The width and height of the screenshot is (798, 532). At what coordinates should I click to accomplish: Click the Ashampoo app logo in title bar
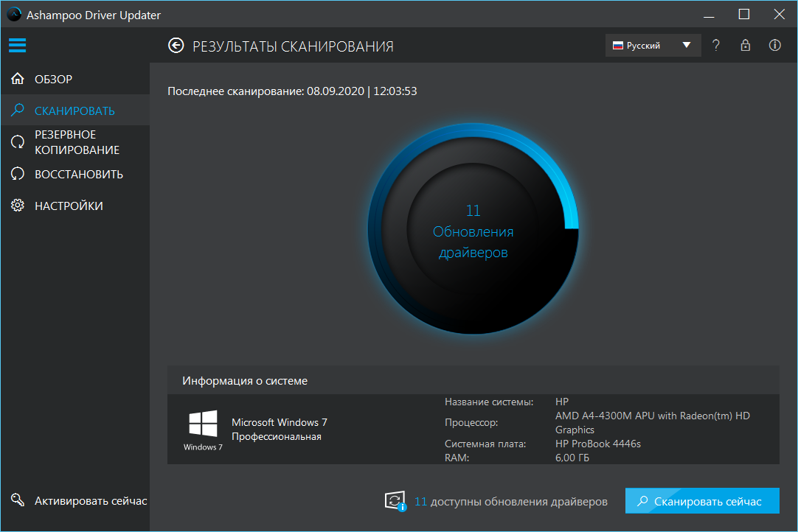(x=14, y=14)
